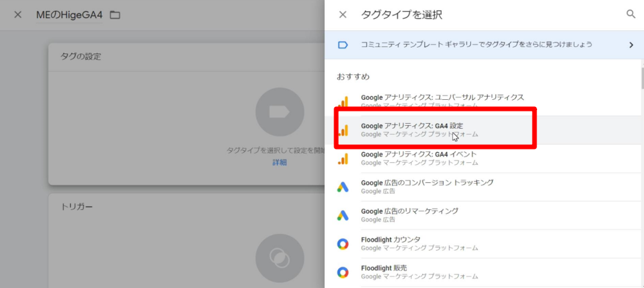Edit the tag name MEのHigeGA4
The image size is (644, 288).
(x=69, y=15)
